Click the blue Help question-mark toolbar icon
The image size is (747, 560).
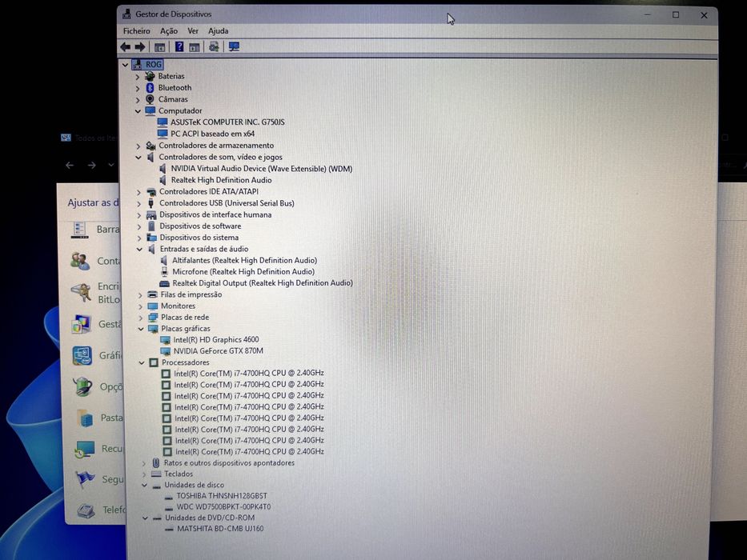point(179,46)
